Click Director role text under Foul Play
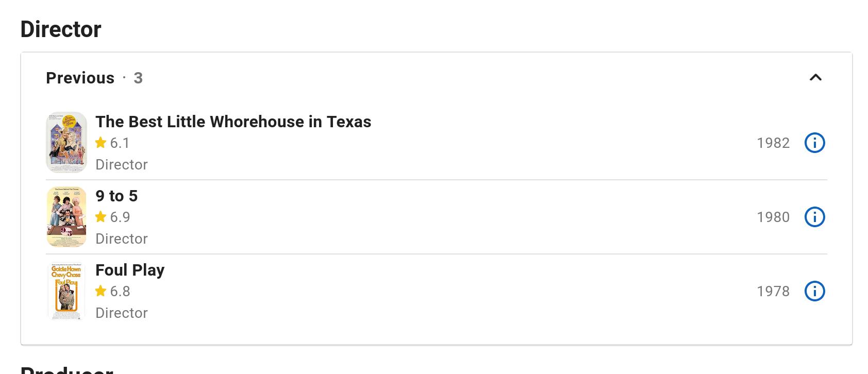Image resolution: width=868 pixels, height=374 pixels. (x=122, y=313)
